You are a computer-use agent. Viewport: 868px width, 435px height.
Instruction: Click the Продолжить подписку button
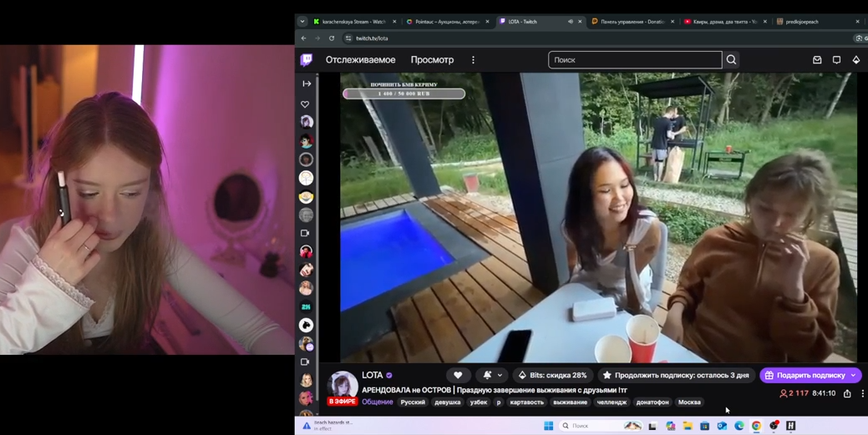(x=676, y=375)
